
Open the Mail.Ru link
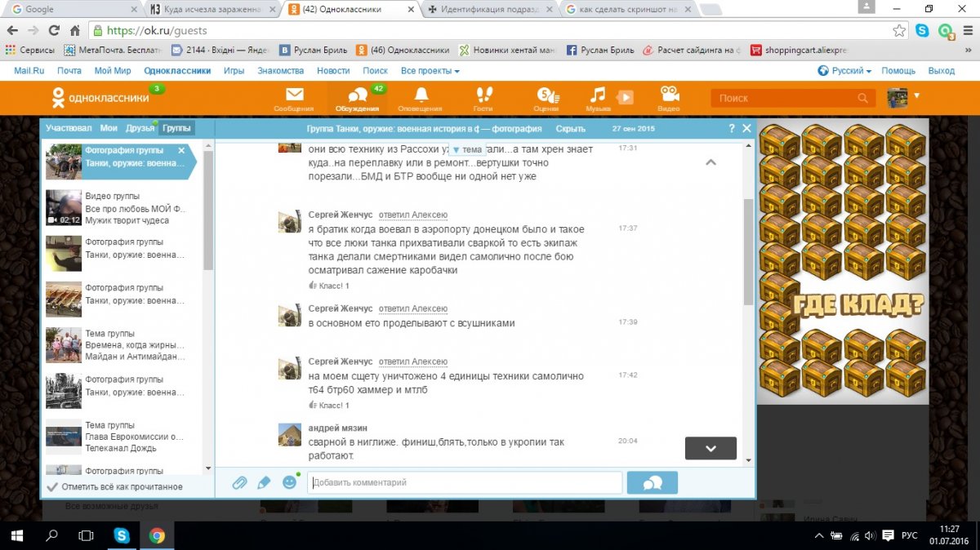point(29,71)
